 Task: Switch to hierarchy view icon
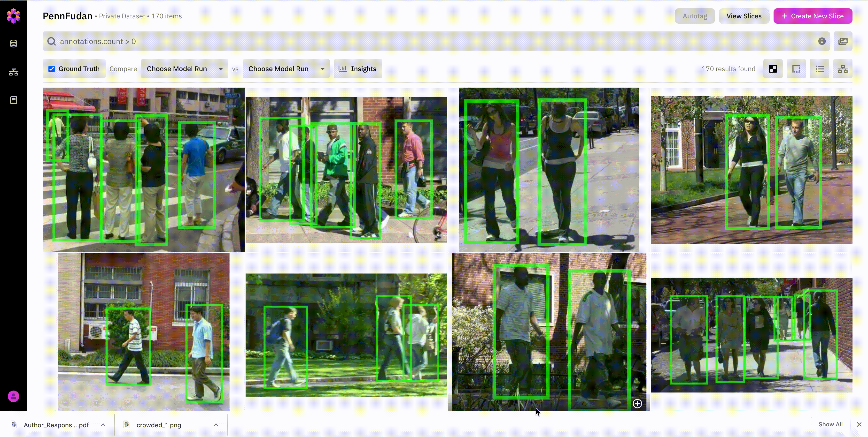(x=843, y=69)
